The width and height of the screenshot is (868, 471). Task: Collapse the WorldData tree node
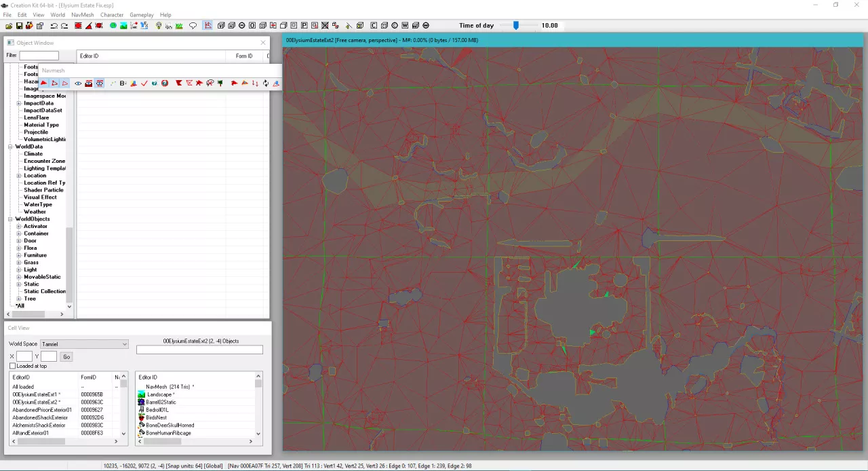click(x=11, y=147)
